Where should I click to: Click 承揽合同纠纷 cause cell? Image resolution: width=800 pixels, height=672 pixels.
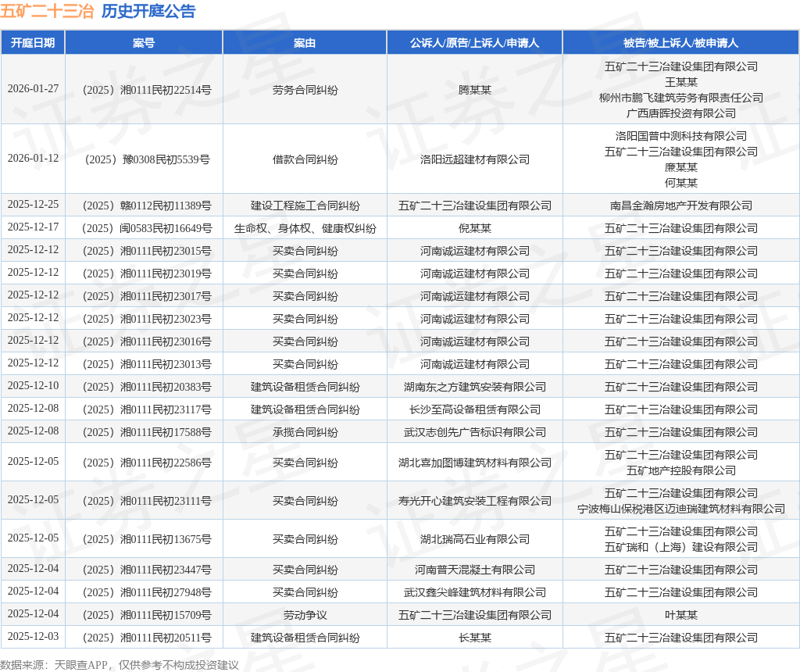[x=305, y=432]
